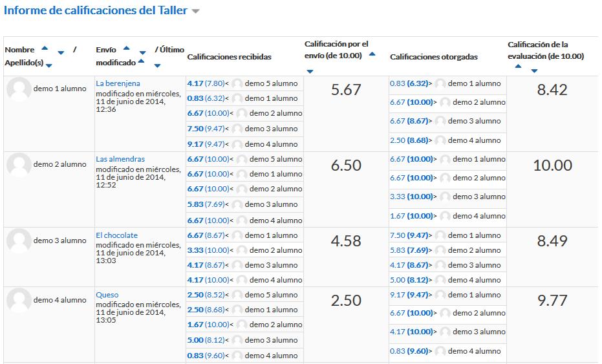Click demo 4 alumno avatar beside given grade 0.83 (9.60)
The image size is (602, 364).
440,351
